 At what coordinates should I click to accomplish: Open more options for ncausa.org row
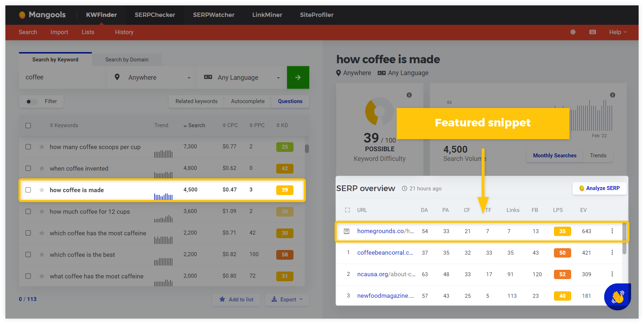click(612, 274)
